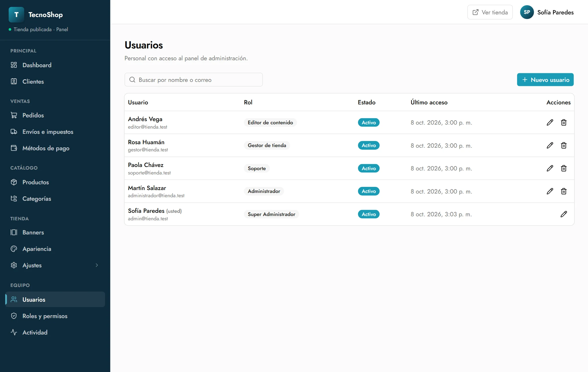Click the TecnoShop logo icon

tap(16, 15)
